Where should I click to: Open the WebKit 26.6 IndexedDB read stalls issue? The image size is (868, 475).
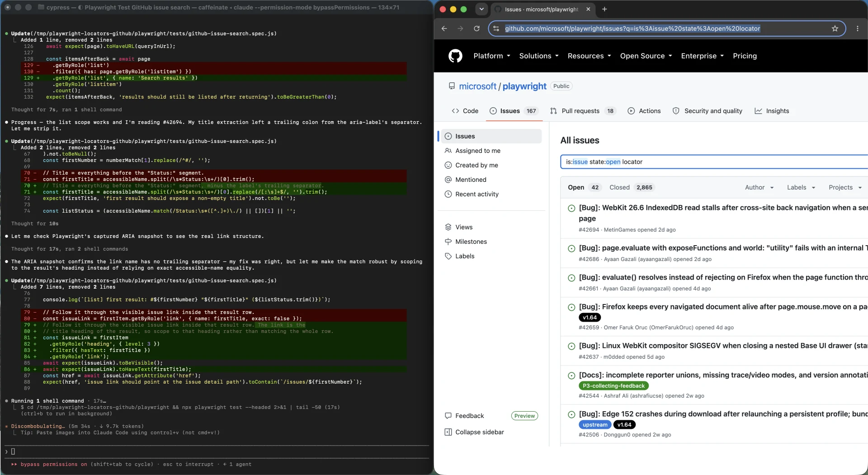click(x=723, y=213)
